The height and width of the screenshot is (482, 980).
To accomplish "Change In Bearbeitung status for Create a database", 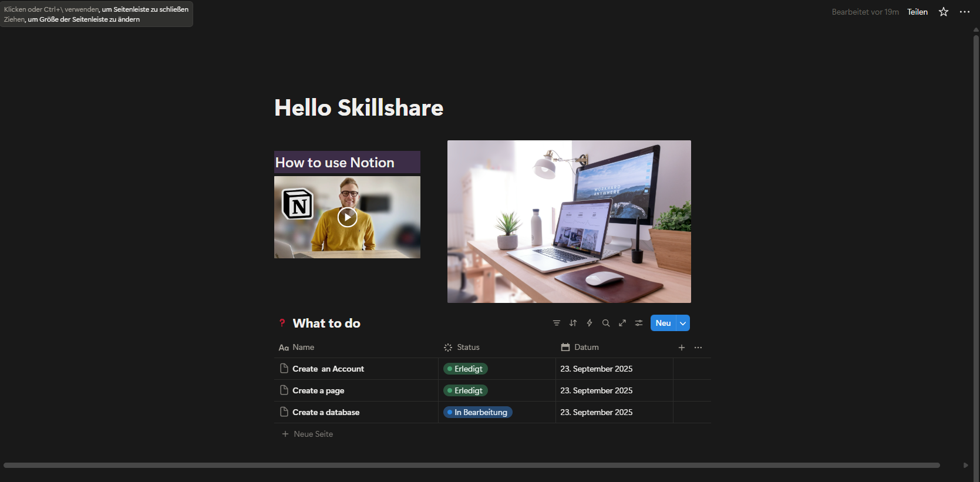I will point(478,412).
